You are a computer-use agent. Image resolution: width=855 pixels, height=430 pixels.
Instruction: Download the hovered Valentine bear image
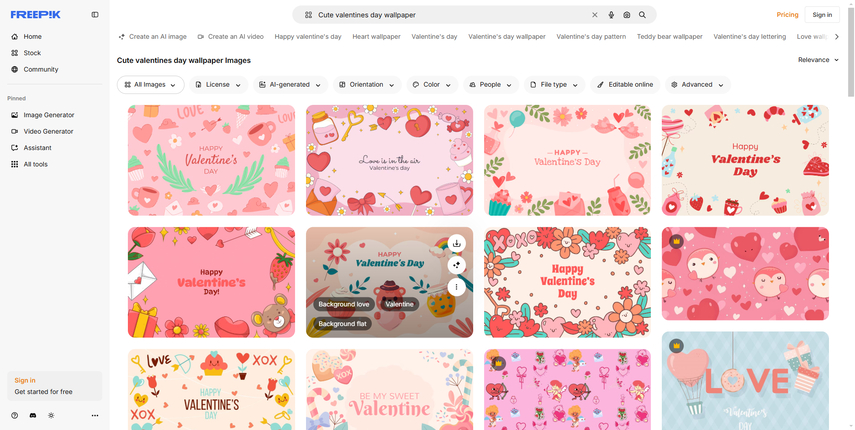(x=456, y=244)
